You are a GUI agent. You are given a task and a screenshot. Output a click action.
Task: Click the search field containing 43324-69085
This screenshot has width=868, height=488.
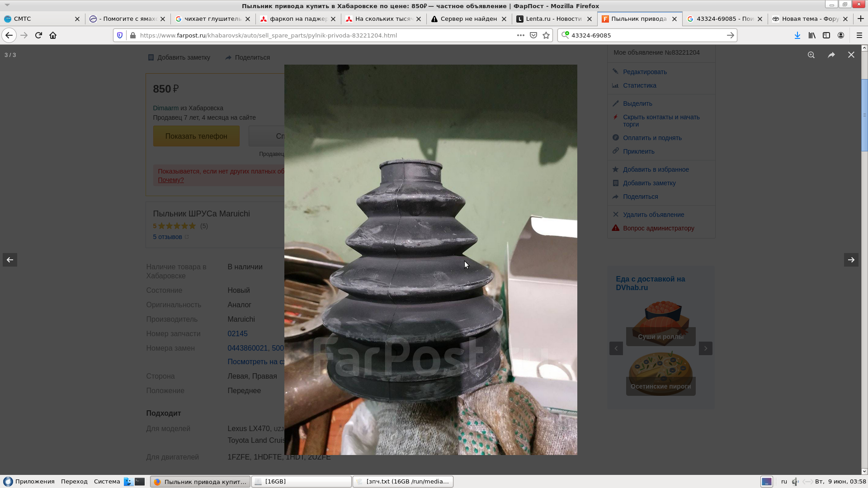pyautogui.click(x=646, y=35)
